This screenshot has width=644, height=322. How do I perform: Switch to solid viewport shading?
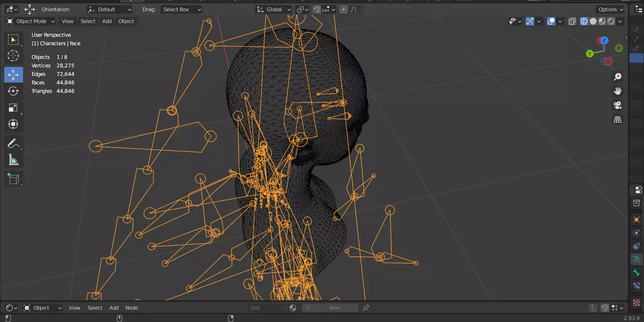pyautogui.click(x=593, y=21)
